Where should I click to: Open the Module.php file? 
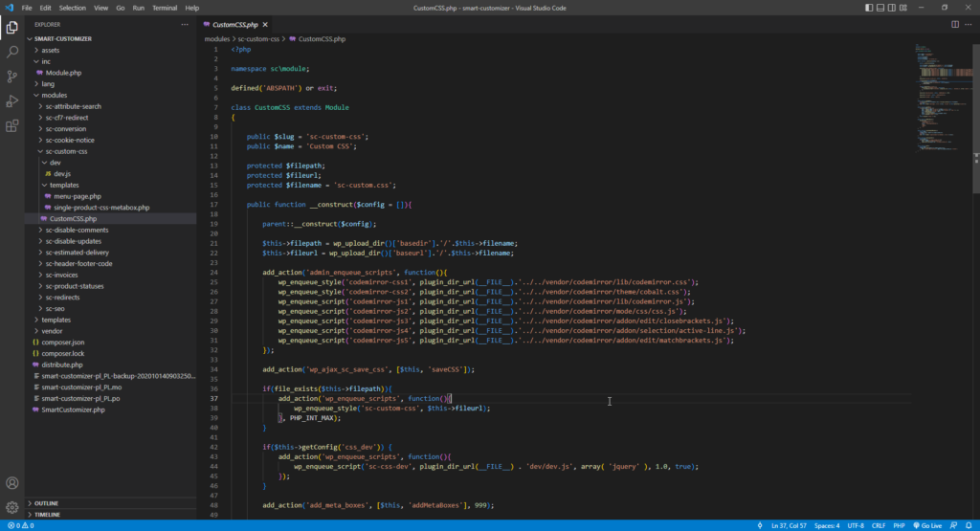tap(63, 73)
